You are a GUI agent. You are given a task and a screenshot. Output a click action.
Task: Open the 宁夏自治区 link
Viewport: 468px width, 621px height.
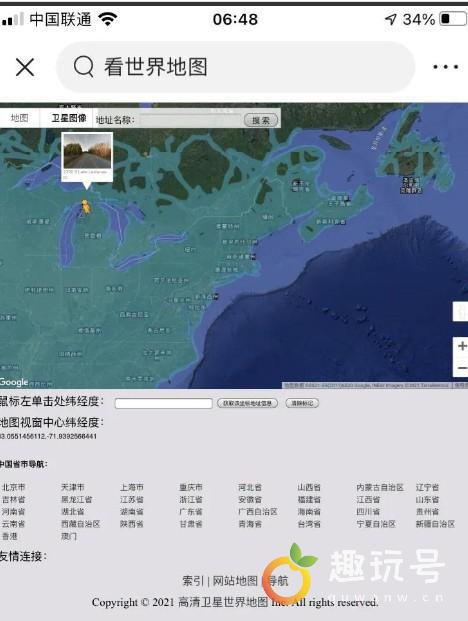[376, 524]
